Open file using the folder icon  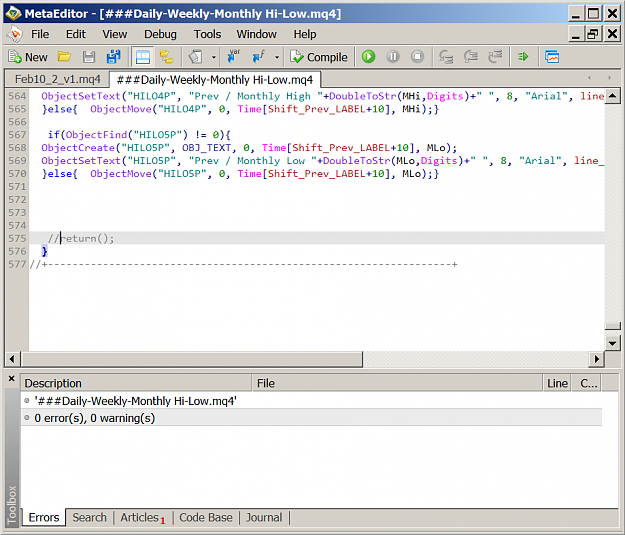pyautogui.click(x=64, y=57)
